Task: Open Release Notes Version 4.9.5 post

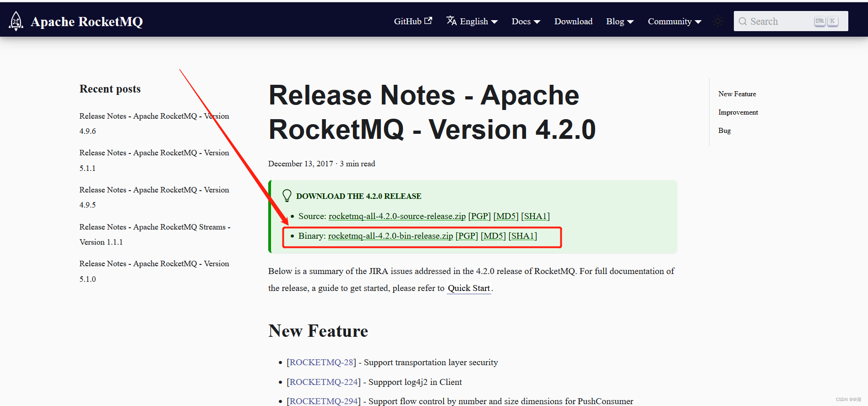Action: [154, 197]
